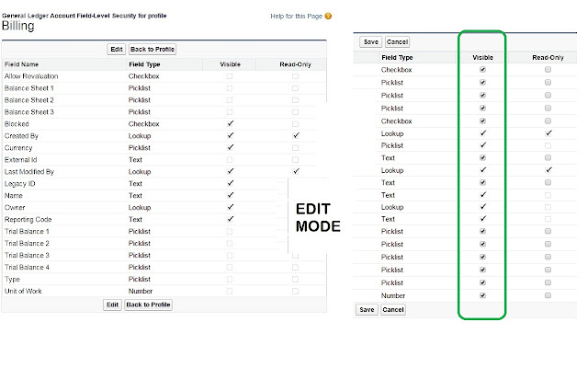Click Read-Only header in left table
588x368 pixels.
coord(296,64)
